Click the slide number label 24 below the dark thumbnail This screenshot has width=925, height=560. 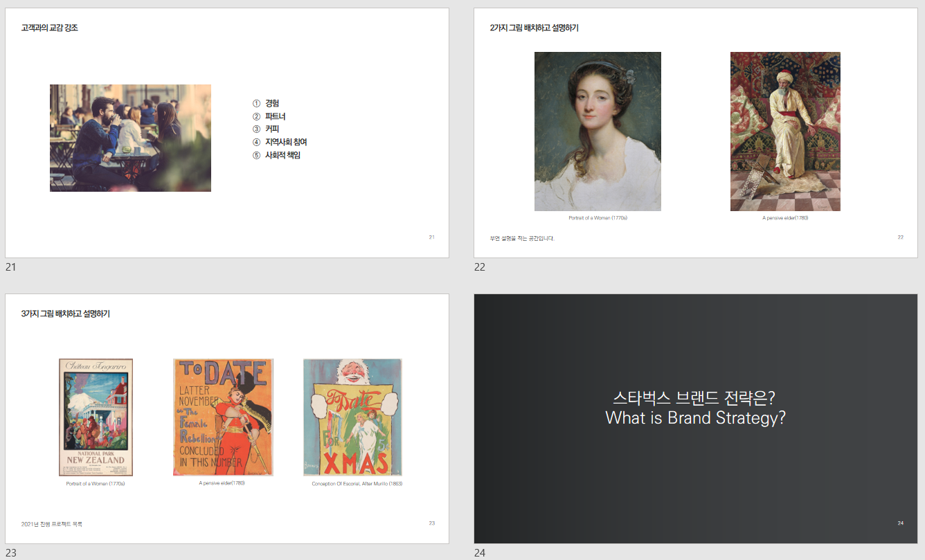(480, 553)
